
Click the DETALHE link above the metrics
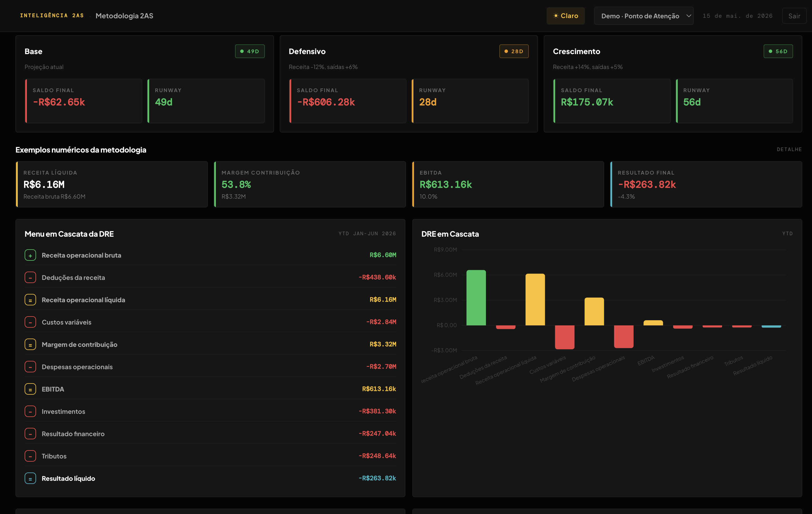[789, 149]
